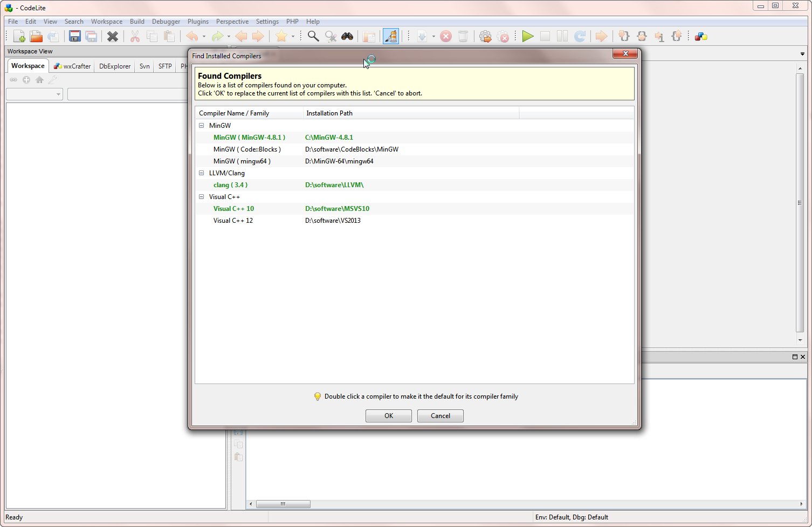The height and width of the screenshot is (527, 812).
Task: Click the Installation Path column header
Action: tap(411, 113)
